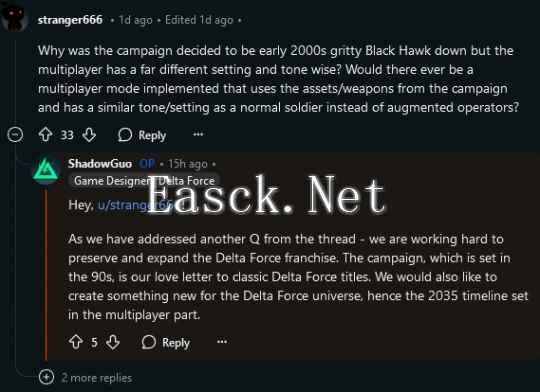Downvote ShadowGuo's reply

tap(113, 342)
